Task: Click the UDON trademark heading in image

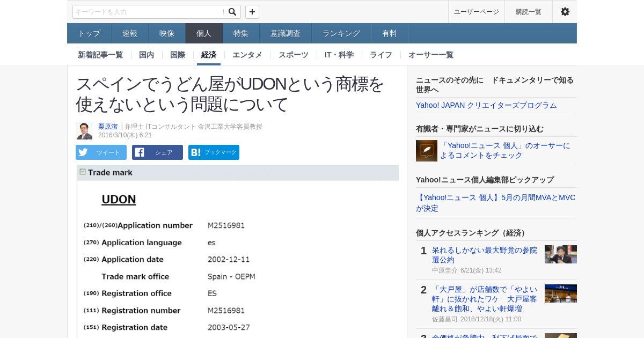Action: [x=119, y=200]
